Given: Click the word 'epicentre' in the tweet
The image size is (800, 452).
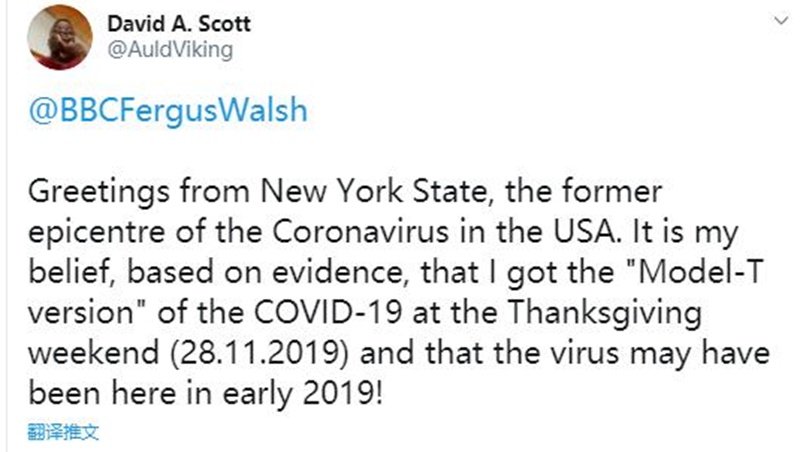Looking at the screenshot, I should [97, 233].
